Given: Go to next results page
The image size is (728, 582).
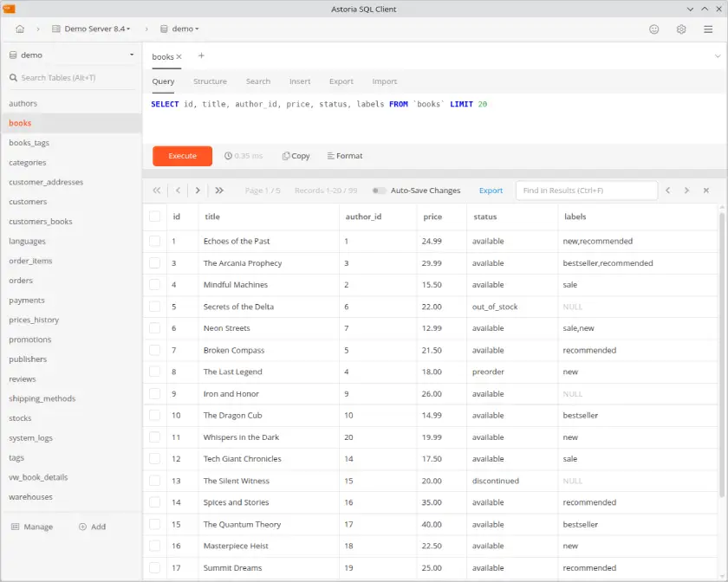Looking at the screenshot, I should click(x=198, y=191).
